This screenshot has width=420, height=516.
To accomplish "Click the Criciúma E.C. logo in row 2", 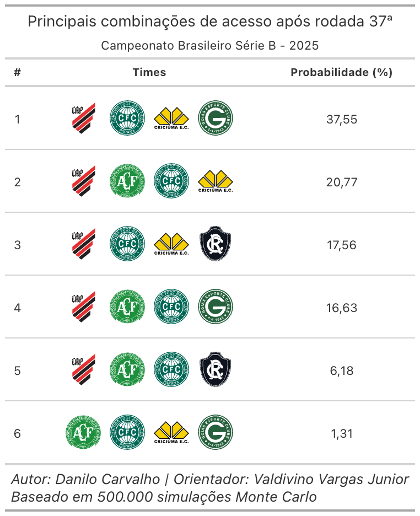I will click(x=216, y=181).
